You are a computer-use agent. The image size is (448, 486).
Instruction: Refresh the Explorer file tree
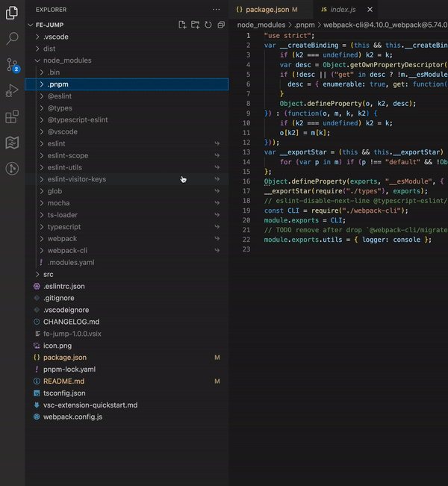click(x=208, y=25)
